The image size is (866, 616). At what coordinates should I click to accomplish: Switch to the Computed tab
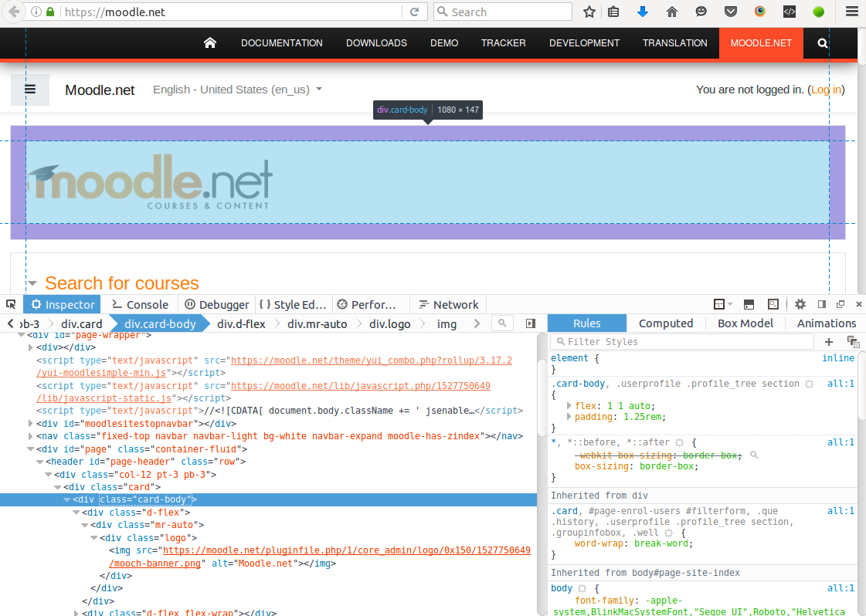(665, 323)
